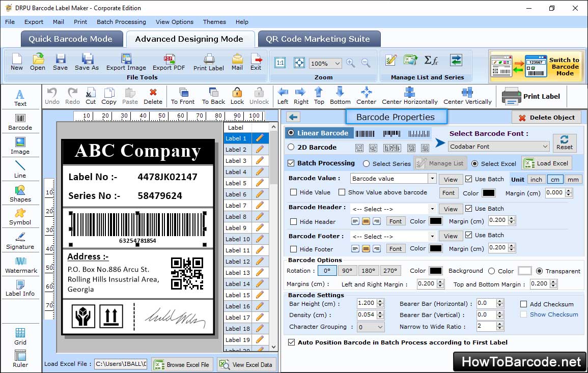Lock the selected object
The height and width of the screenshot is (373, 588).
[x=237, y=96]
